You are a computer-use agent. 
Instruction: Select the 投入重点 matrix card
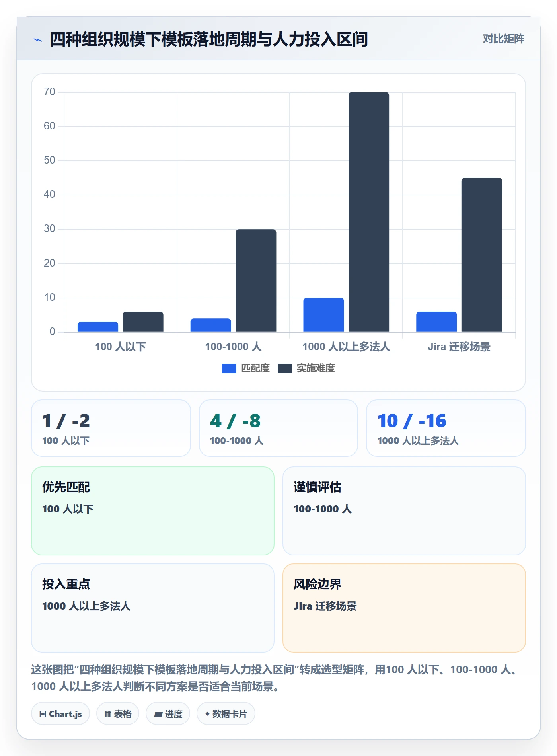point(153,608)
